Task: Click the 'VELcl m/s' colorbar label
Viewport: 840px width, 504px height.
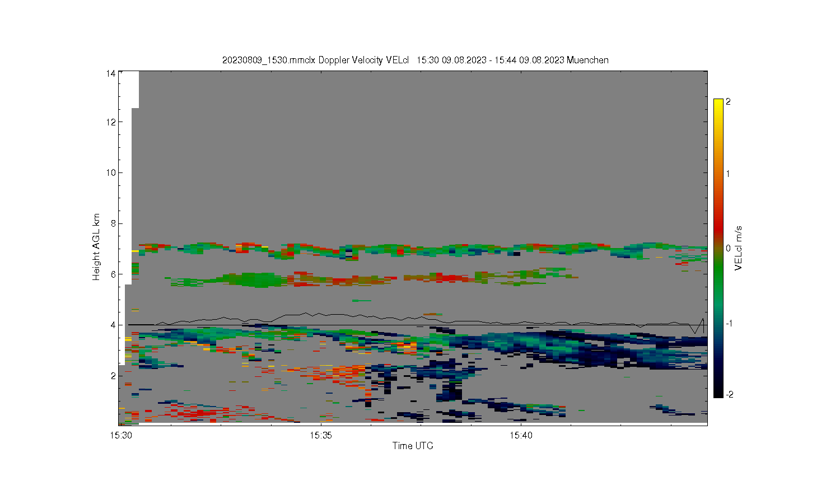Action: coord(739,248)
